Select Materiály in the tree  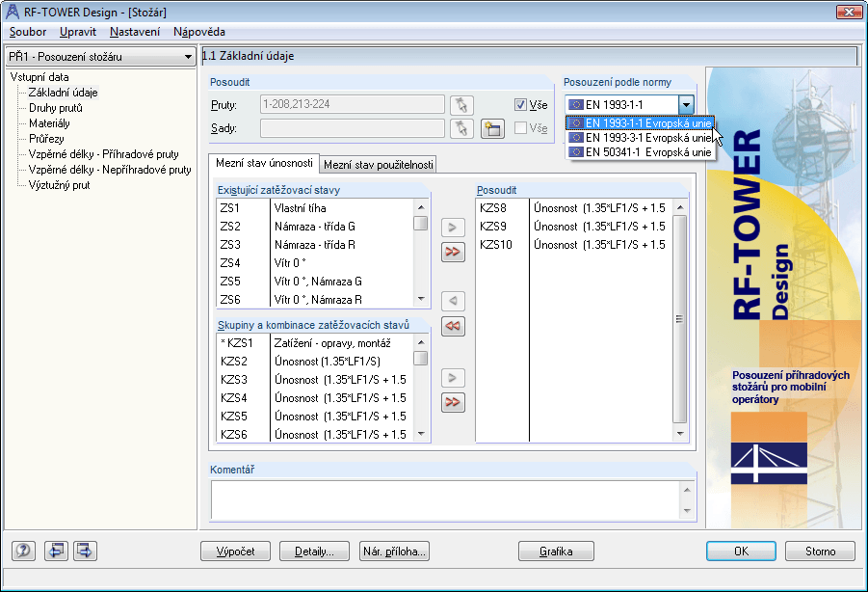[x=49, y=123]
